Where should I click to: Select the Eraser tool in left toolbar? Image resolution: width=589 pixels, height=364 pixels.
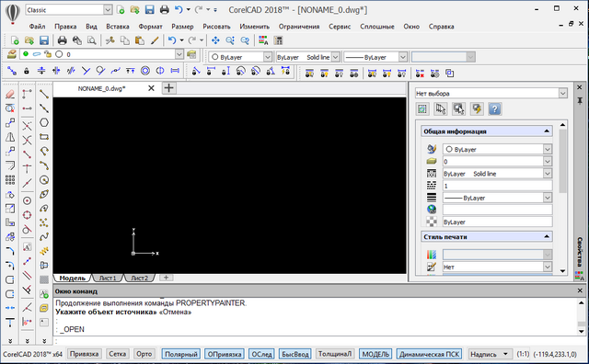(x=10, y=94)
